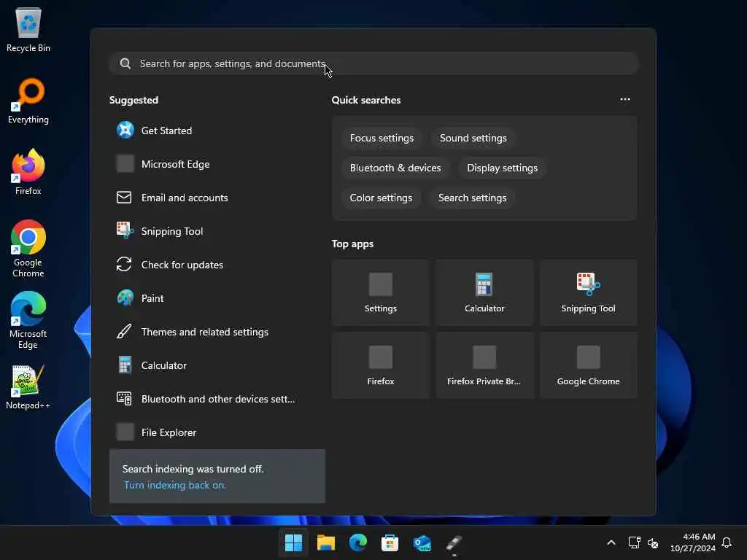The height and width of the screenshot is (560, 747).
Task: Open the Recycle Bin desktop icon
Action: pyautogui.click(x=28, y=30)
